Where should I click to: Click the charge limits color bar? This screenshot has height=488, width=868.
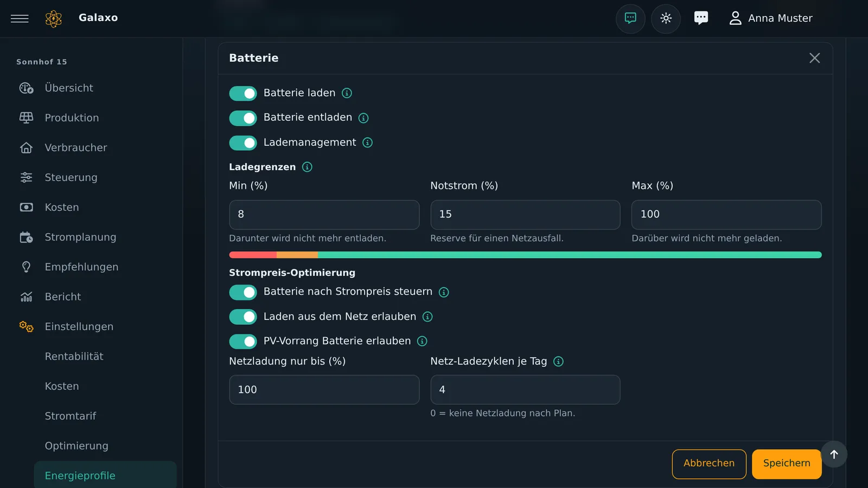point(525,255)
